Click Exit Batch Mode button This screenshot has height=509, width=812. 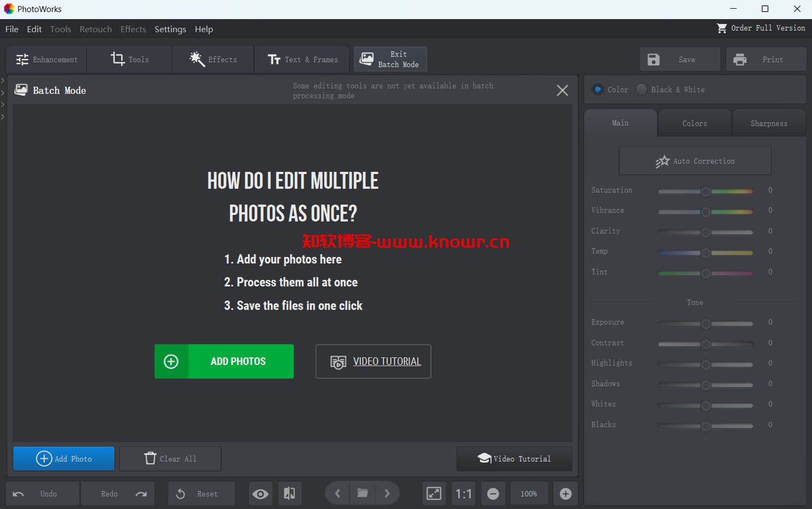pos(390,59)
